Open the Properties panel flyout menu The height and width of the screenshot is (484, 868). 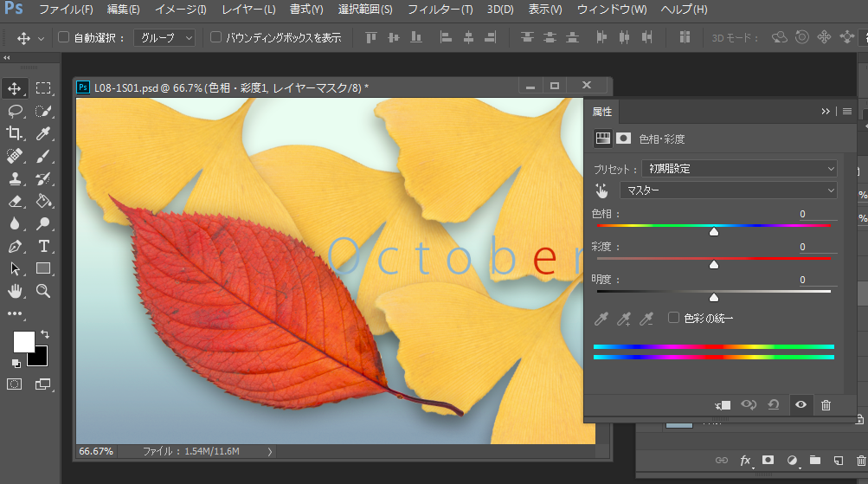pyautogui.click(x=847, y=112)
